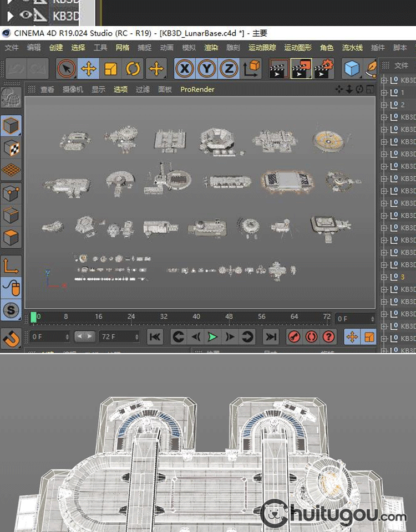Toggle Z axis lock
This screenshot has height=532, width=416.
pyautogui.click(x=229, y=69)
